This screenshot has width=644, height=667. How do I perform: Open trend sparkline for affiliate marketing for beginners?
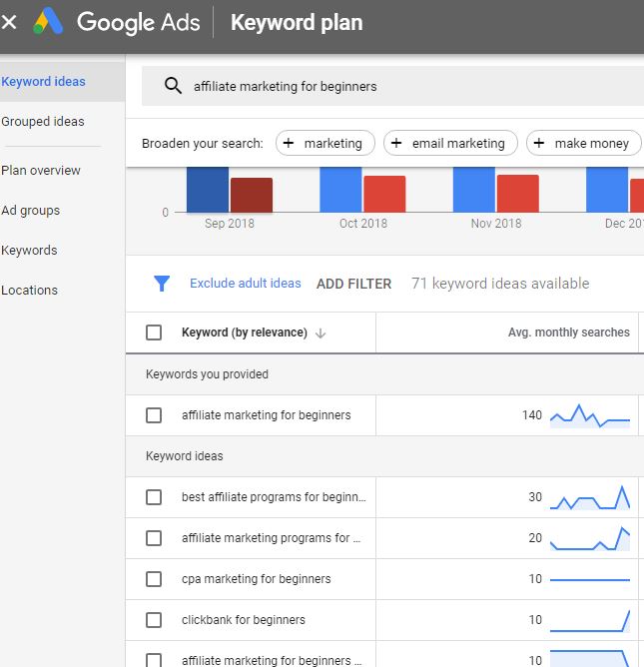pyautogui.click(x=590, y=415)
